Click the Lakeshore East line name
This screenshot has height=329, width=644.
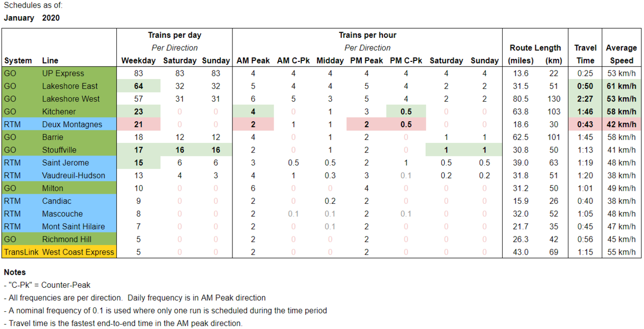tap(70, 86)
